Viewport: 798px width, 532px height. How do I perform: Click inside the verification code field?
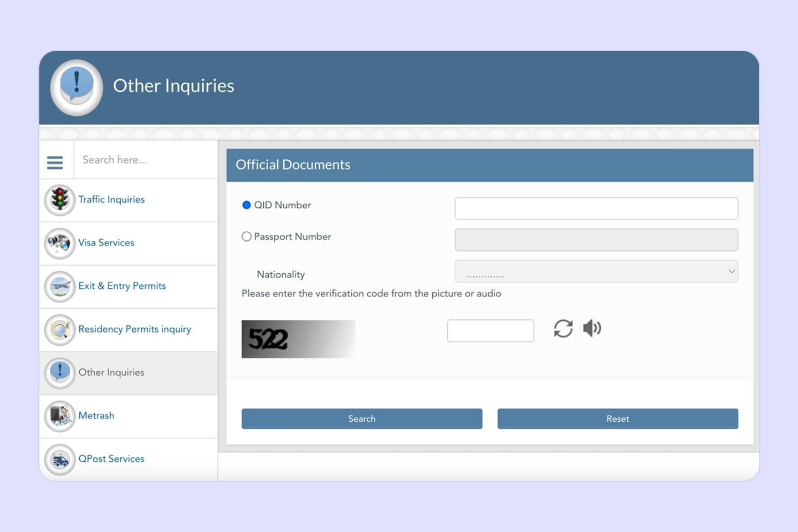(490, 330)
